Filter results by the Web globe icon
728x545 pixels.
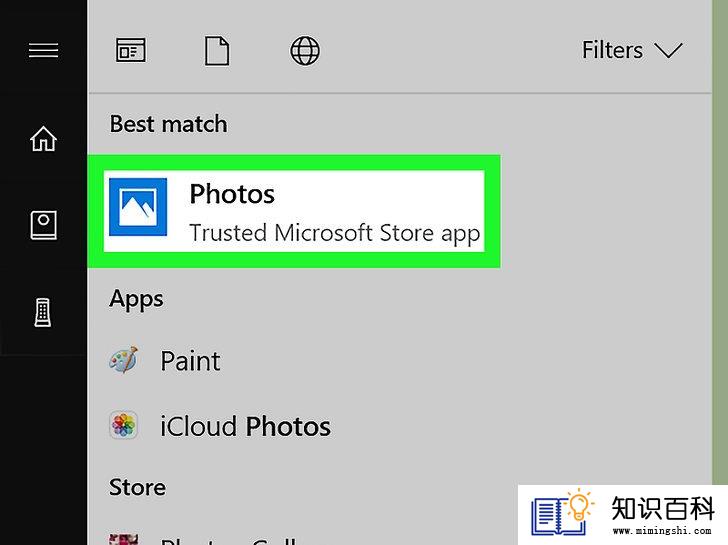pyautogui.click(x=305, y=50)
